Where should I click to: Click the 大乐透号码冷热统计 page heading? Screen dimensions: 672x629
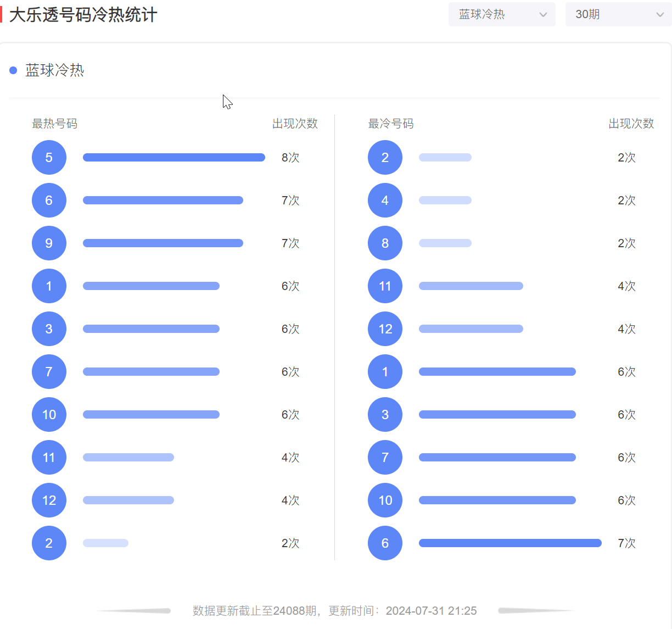[83, 15]
